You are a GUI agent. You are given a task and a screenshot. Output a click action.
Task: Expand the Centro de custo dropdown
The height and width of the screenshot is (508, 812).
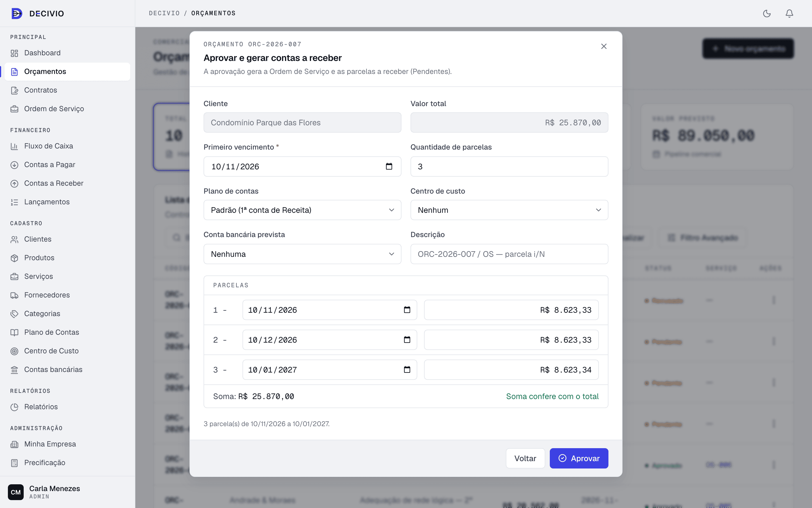(x=509, y=210)
